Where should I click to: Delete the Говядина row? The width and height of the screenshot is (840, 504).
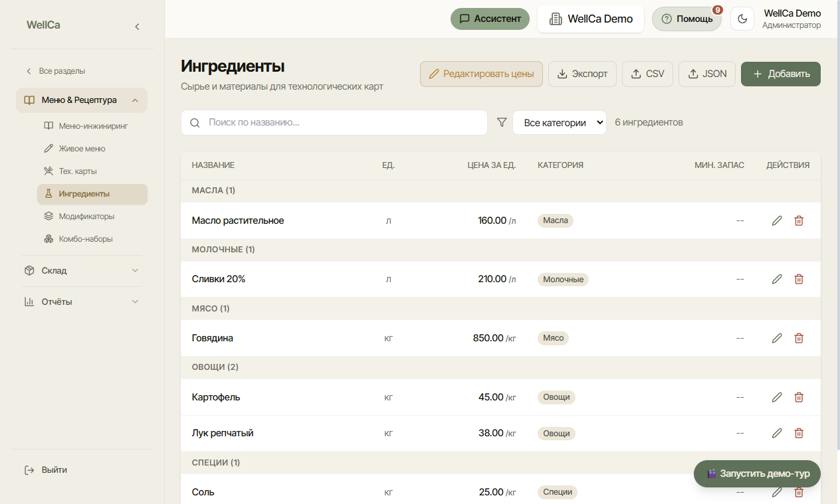[799, 338]
